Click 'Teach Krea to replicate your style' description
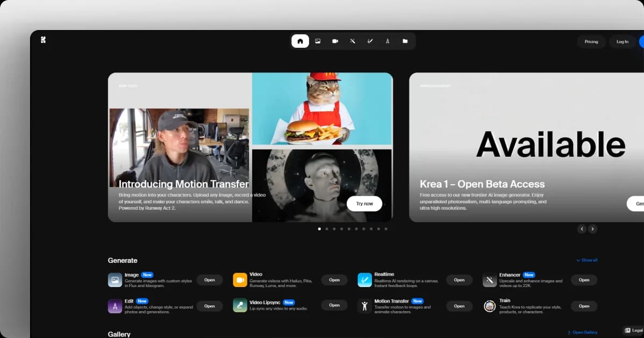644x338 pixels. [x=531, y=309]
